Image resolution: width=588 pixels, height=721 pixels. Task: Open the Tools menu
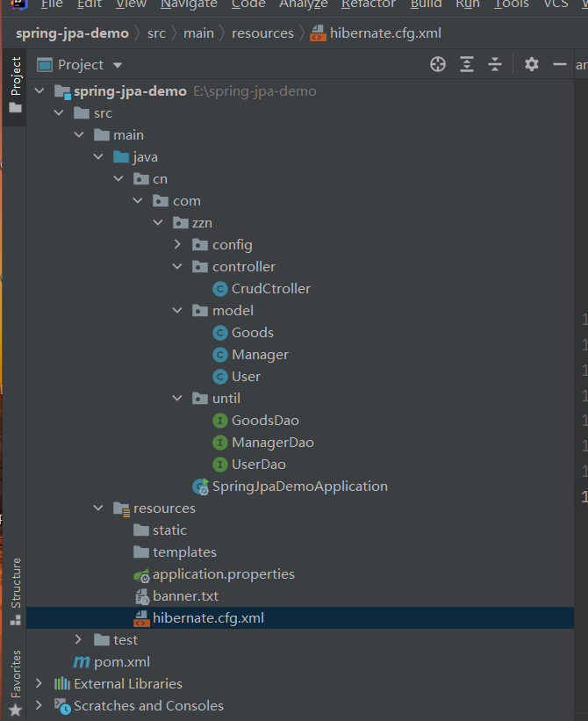[512, 4]
